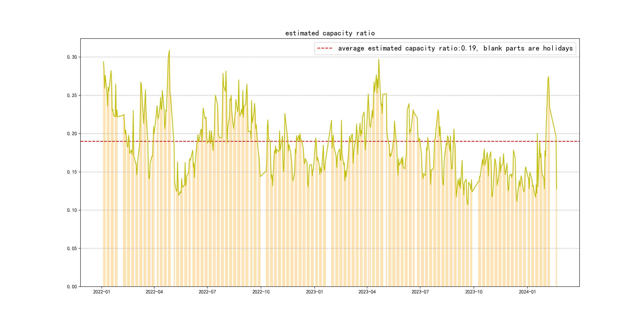Click the 2023-07 x-axis date label

[x=420, y=292]
